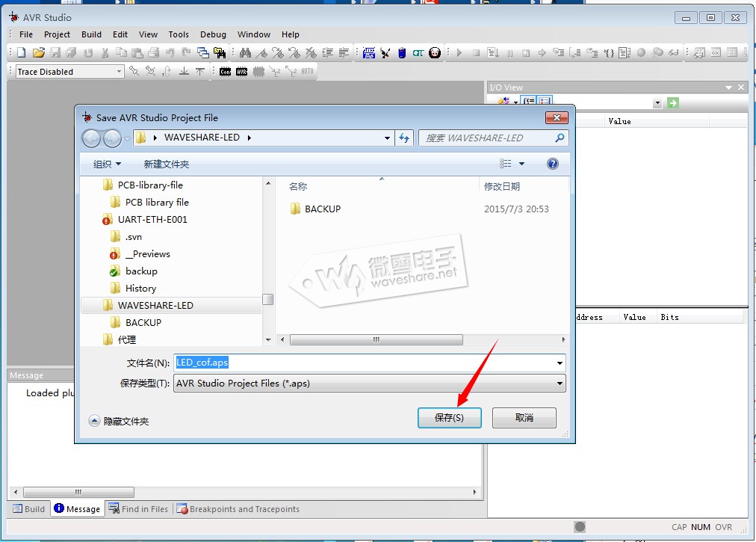Click the black AVR chip icon
This screenshot has height=542, width=756.
[242, 72]
